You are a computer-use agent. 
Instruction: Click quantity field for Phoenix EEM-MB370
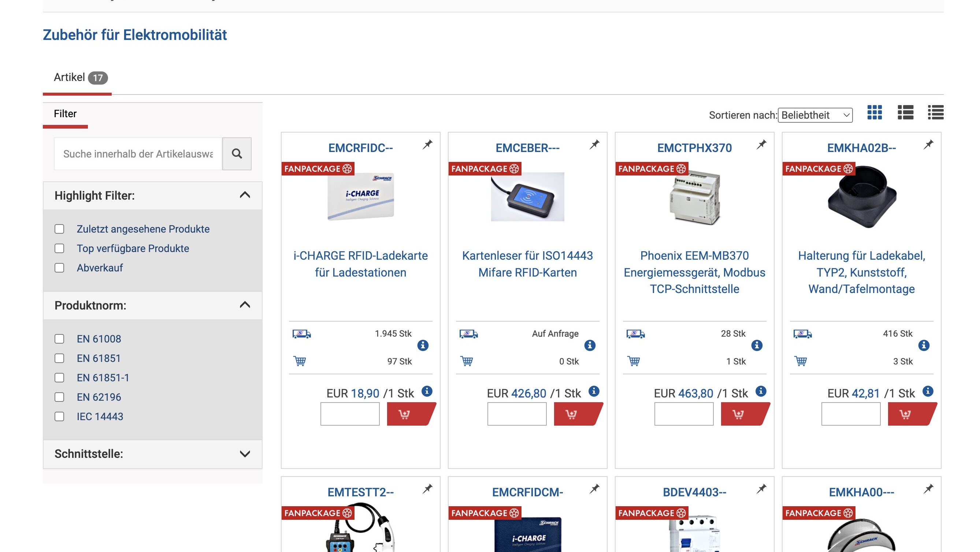tap(684, 414)
